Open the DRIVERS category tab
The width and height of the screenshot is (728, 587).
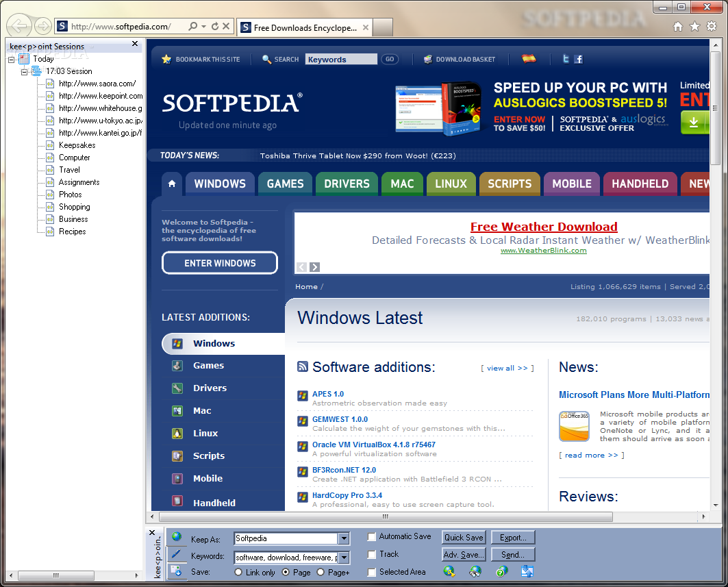click(x=347, y=184)
